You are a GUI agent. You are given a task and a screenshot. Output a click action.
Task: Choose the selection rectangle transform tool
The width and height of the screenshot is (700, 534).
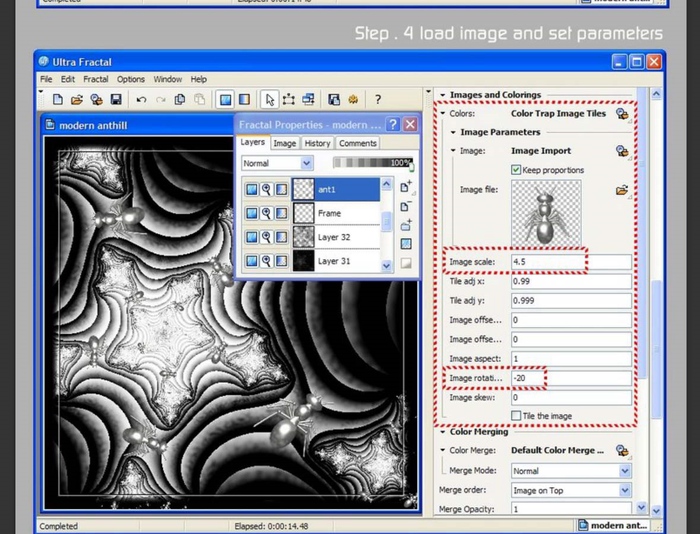(x=289, y=99)
